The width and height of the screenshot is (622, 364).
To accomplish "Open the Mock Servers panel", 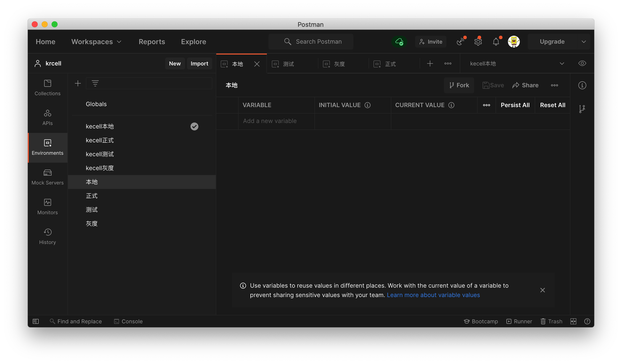I will point(47,177).
